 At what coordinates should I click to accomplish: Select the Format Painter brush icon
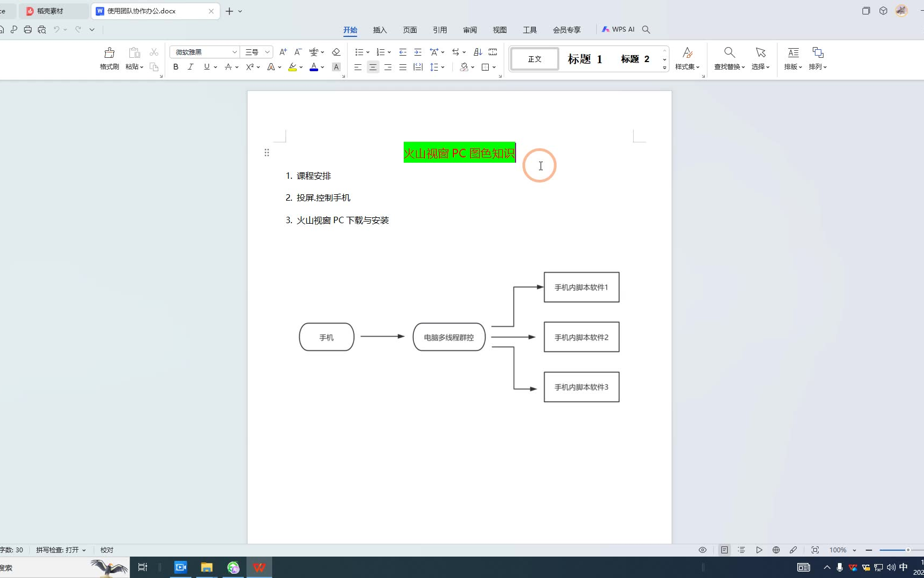109,52
